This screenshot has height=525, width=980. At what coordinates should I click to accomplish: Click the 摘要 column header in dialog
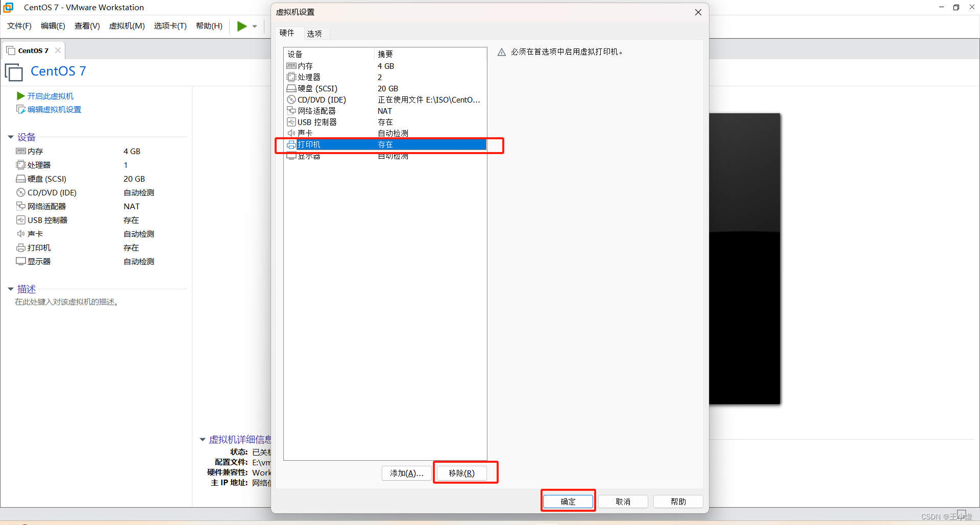tap(430, 54)
